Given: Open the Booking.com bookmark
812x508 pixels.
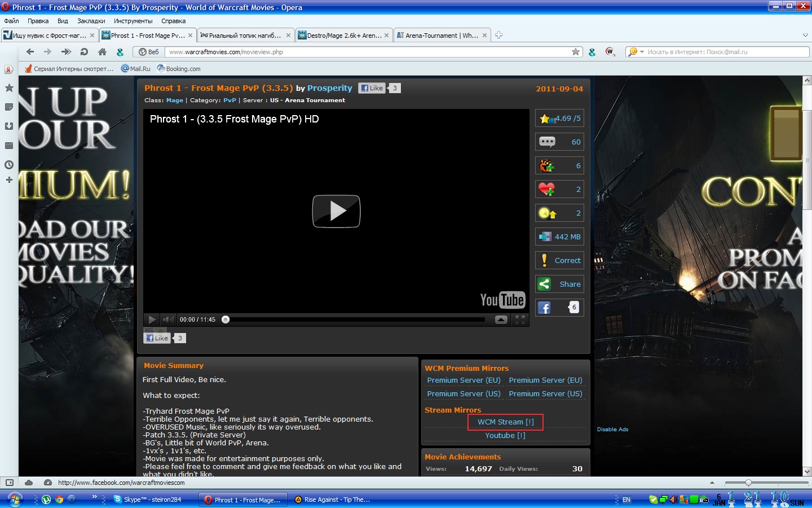Looking at the screenshot, I should pos(179,69).
